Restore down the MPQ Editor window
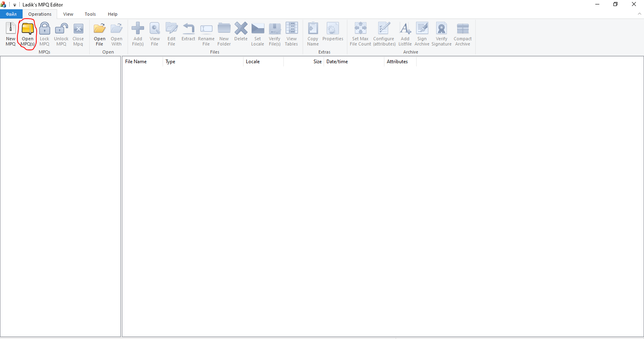This screenshot has width=644, height=339. pos(615,4)
